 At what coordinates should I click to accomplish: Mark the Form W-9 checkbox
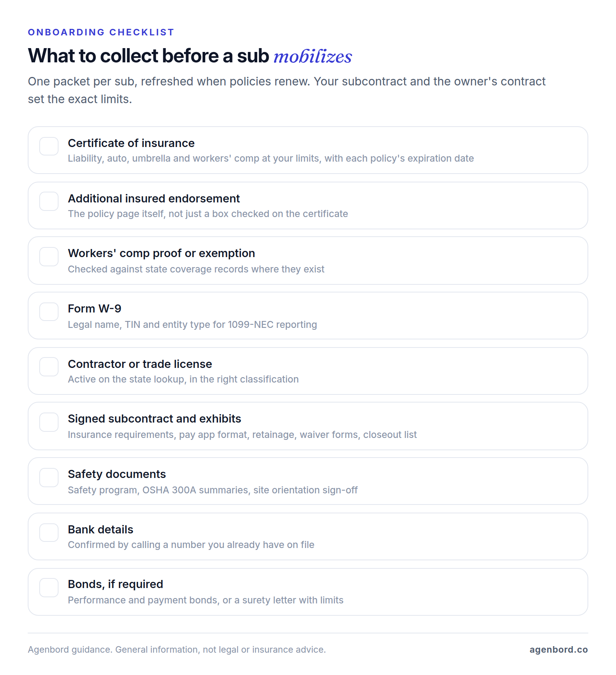(x=49, y=312)
